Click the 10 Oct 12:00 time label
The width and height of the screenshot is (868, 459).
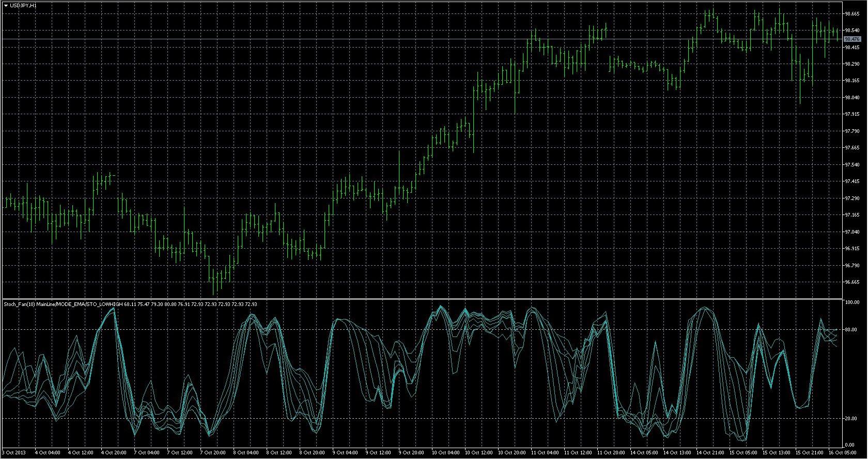pyautogui.click(x=478, y=452)
